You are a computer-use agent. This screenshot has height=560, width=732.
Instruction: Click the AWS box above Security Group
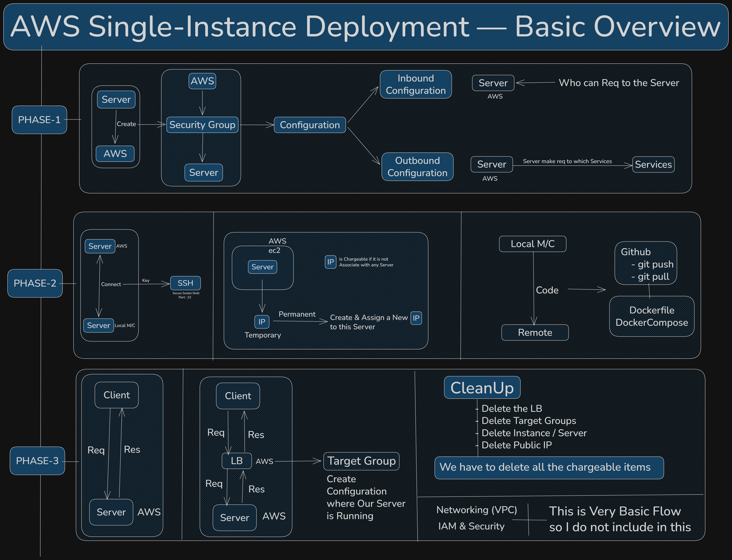[202, 81]
